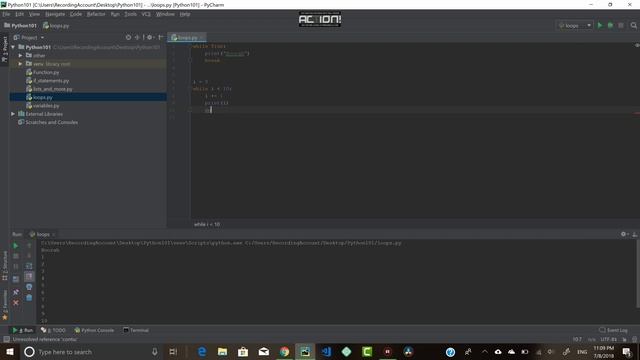
Task: Click the inspector hector icon in status bar
Action: [x=634, y=339]
